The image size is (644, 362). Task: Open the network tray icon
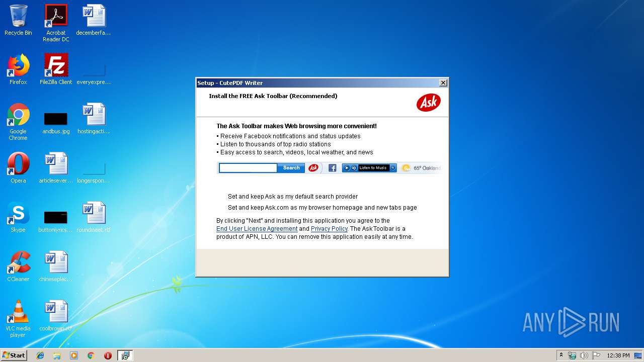[572, 355]
